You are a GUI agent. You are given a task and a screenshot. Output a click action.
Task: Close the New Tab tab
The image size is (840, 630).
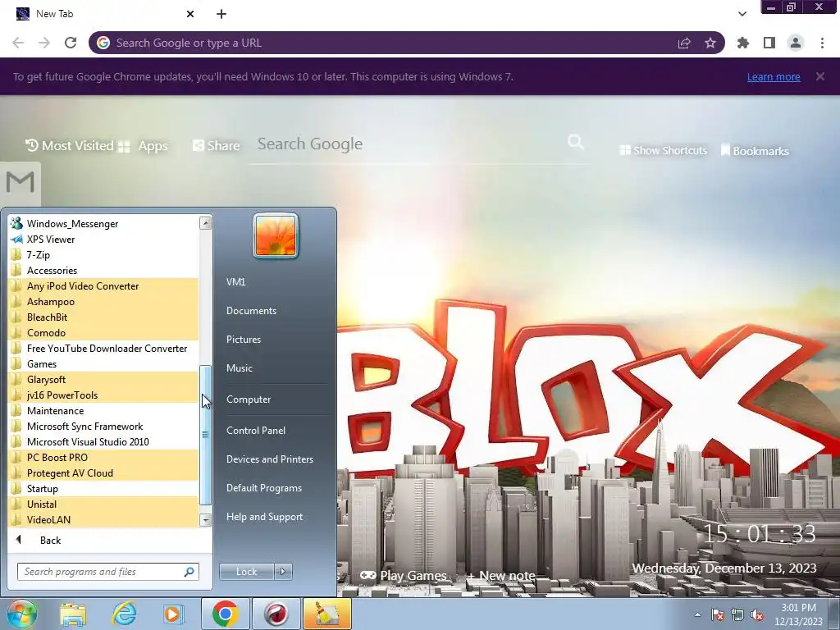(190, 14)
